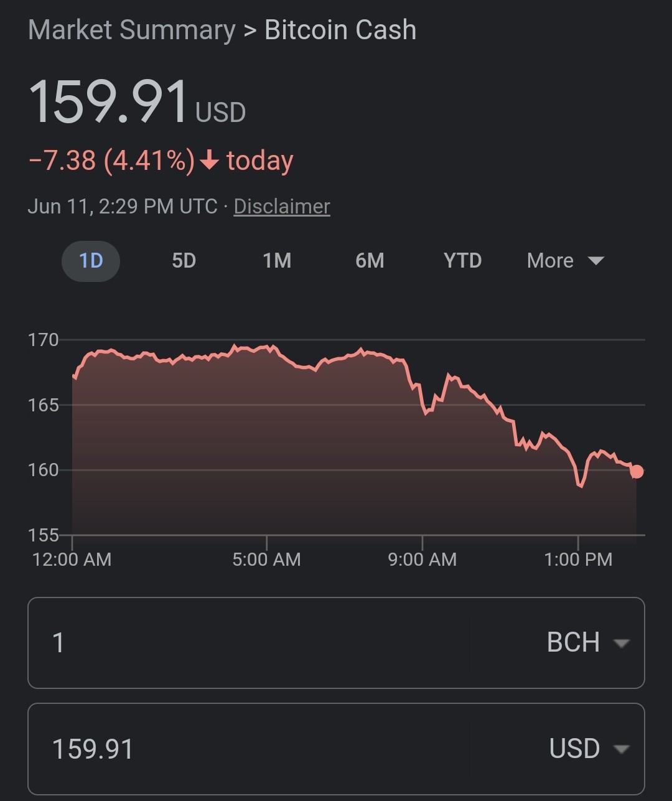672x801 pixels.
Task: Open the BCH currency selector
Action: 587,643
